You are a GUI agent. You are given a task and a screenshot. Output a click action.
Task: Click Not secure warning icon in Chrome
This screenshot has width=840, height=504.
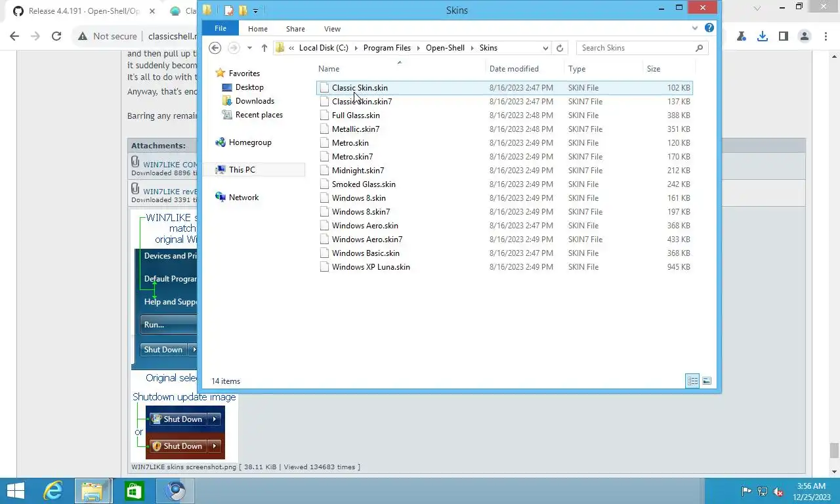click(83, 36)
